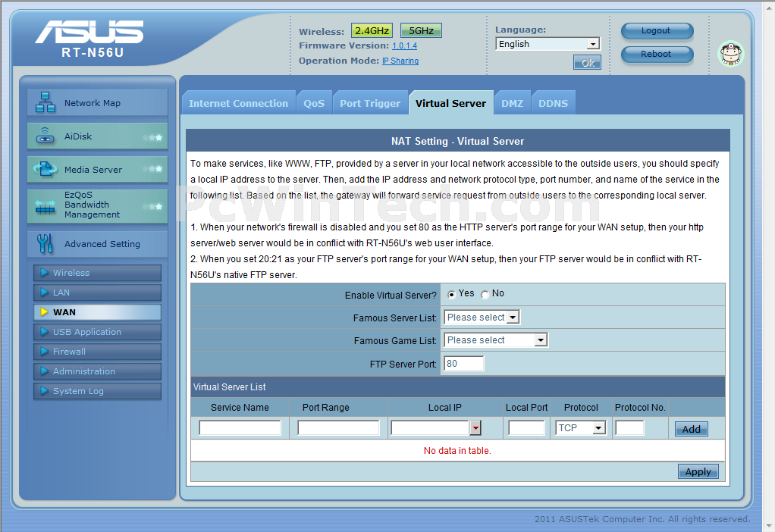Screen dimensions: 775x532
Task: Open the Advanced Setting menu item
Action: click(x=97, y=243)
